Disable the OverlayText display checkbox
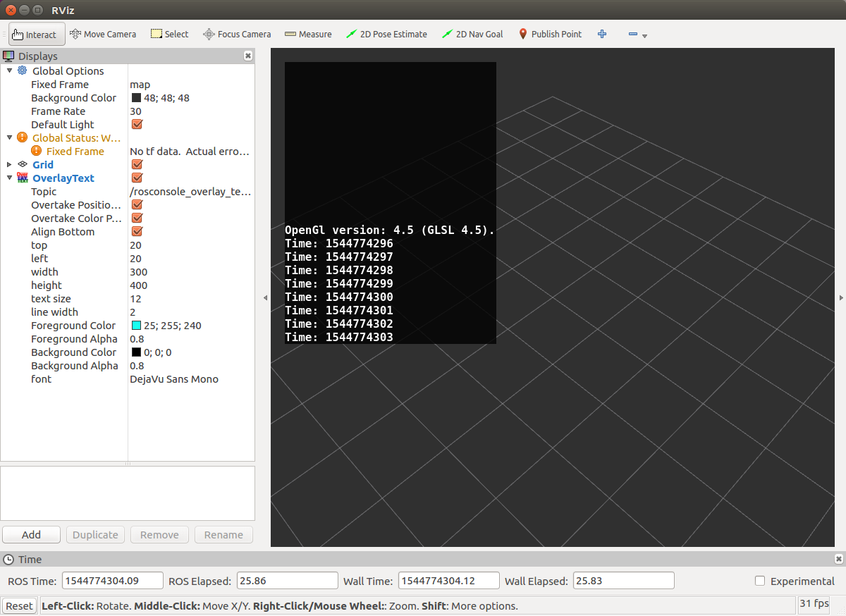 (137, 178)
